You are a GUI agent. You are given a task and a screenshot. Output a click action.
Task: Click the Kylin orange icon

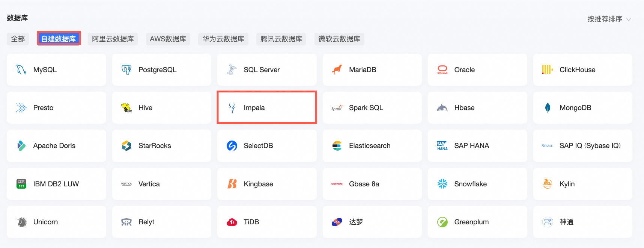[x=548, y=184]
